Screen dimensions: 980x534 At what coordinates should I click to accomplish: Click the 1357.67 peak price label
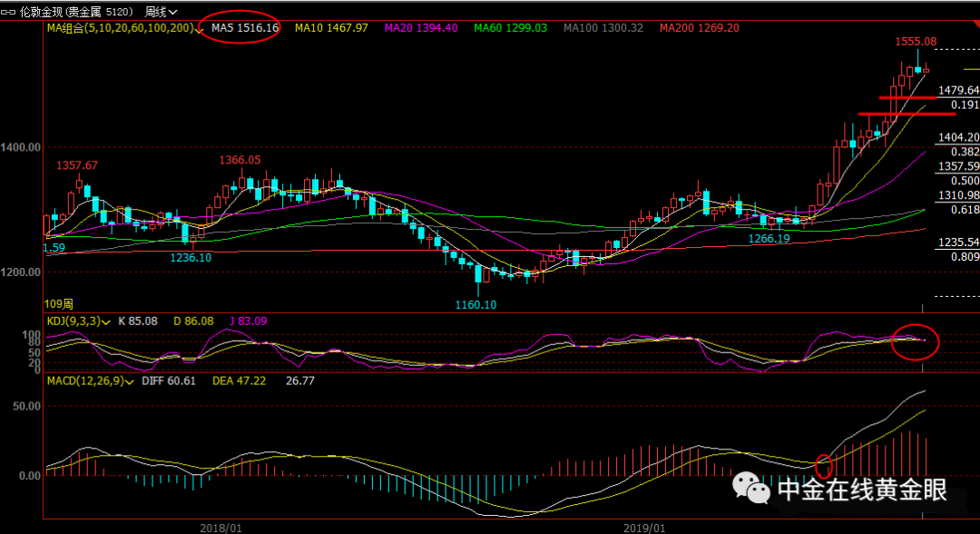tap(77, 165)
